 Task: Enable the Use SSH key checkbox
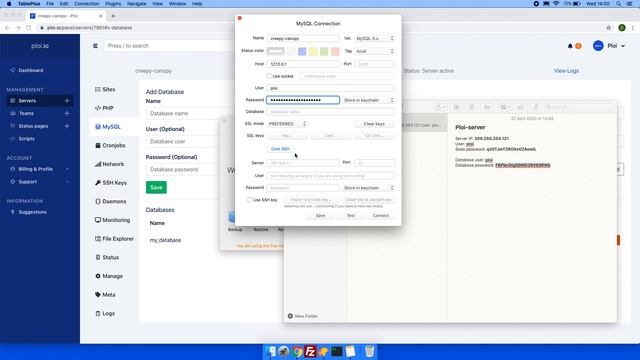coord(249,200)
